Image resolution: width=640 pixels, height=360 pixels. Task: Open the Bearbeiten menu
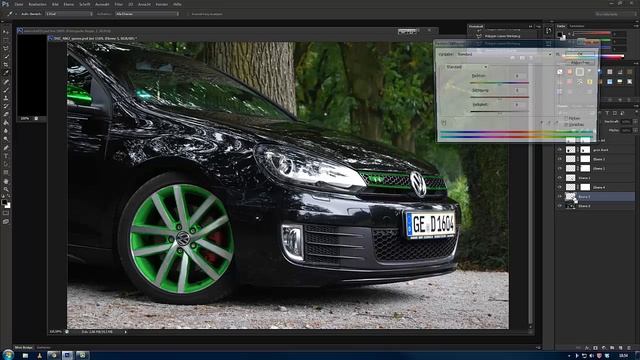point(37,4)
